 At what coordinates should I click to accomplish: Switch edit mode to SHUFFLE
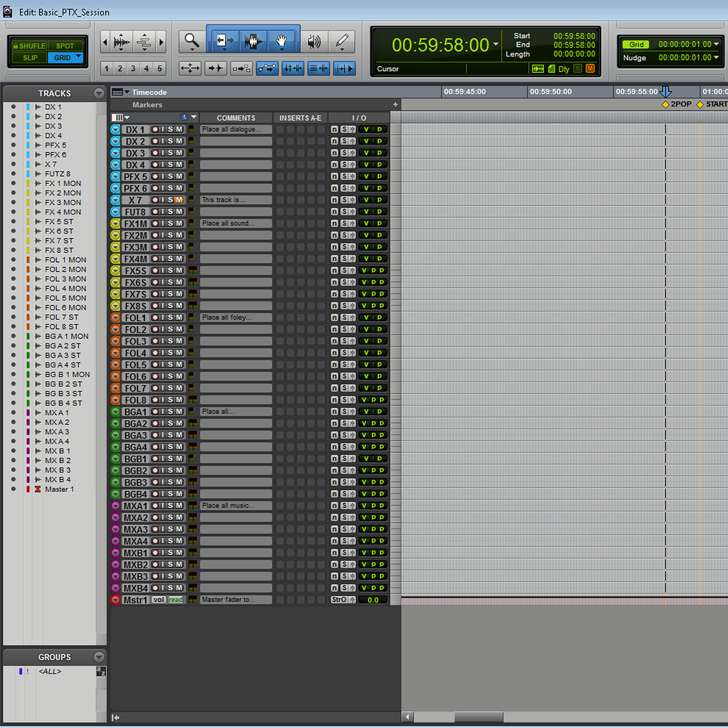pos(30,46)
